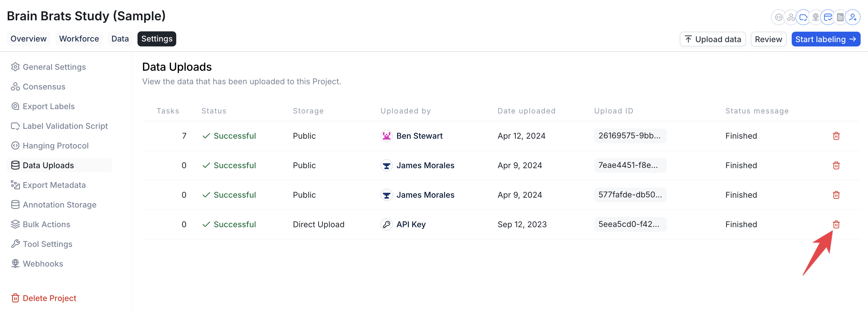
Task: Click the Review button
Action: (x=768, y=39)
